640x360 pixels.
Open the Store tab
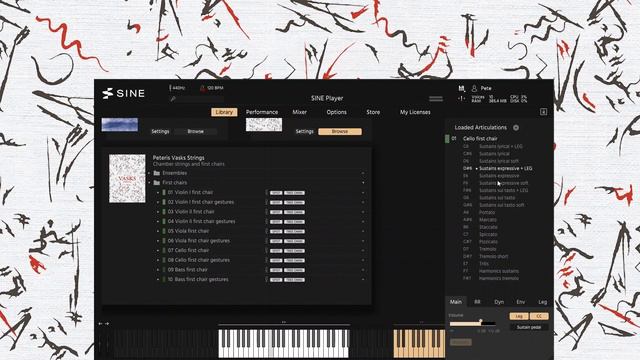373,112
